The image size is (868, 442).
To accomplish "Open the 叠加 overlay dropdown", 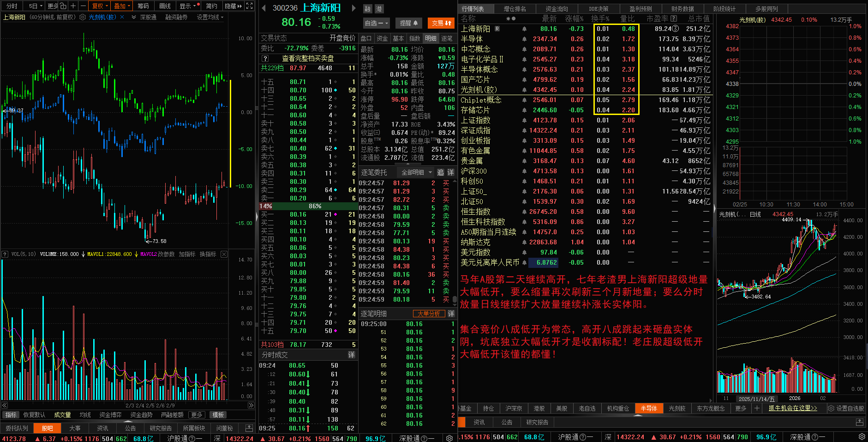I will pos(122,6).
